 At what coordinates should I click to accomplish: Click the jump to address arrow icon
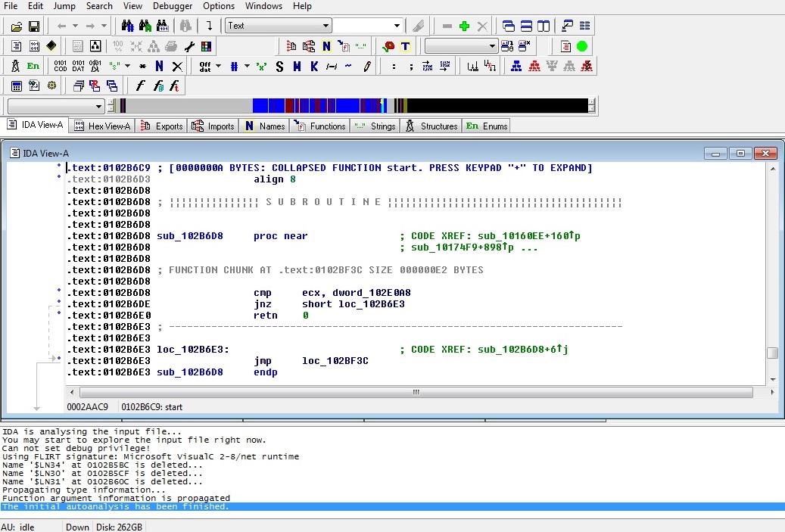click(209, 26)
